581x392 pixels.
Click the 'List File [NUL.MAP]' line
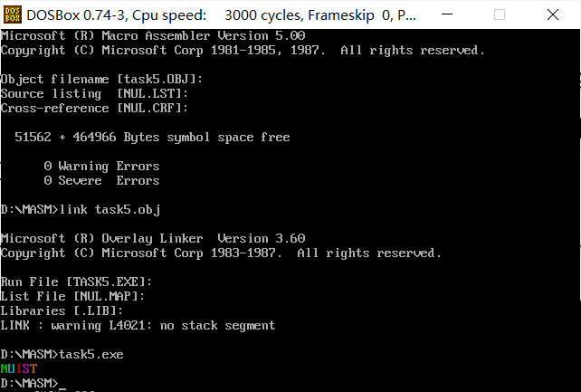(x=72, y=296)
